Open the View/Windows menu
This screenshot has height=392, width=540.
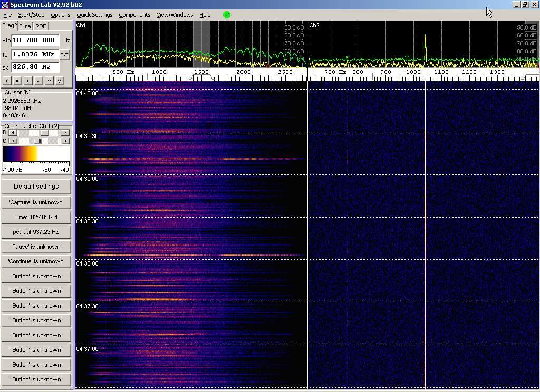(175, 15)
